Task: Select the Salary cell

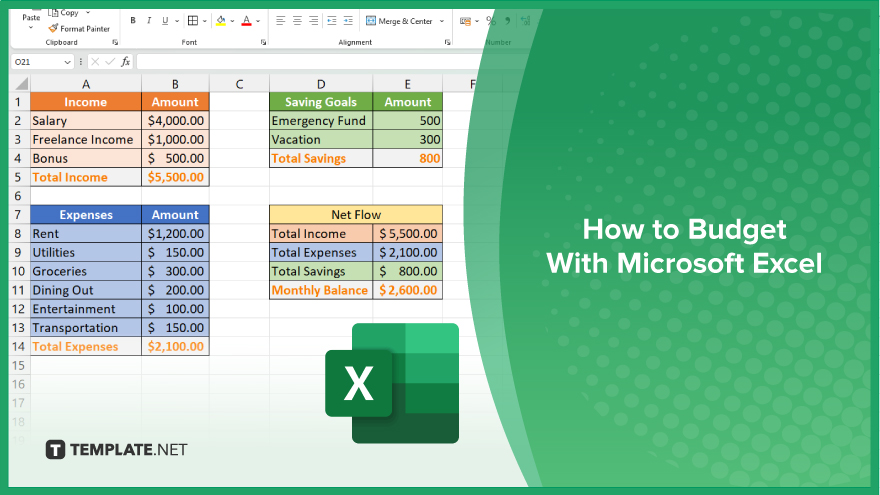Action: point(86,121)
